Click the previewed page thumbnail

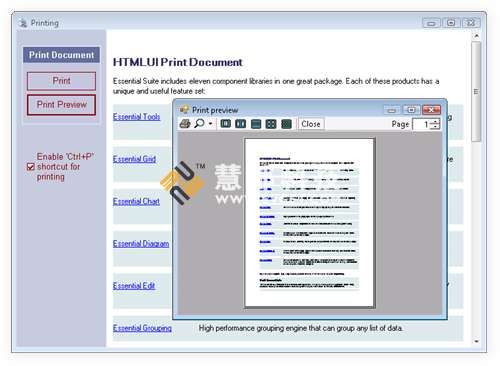(x=309, y=223)
